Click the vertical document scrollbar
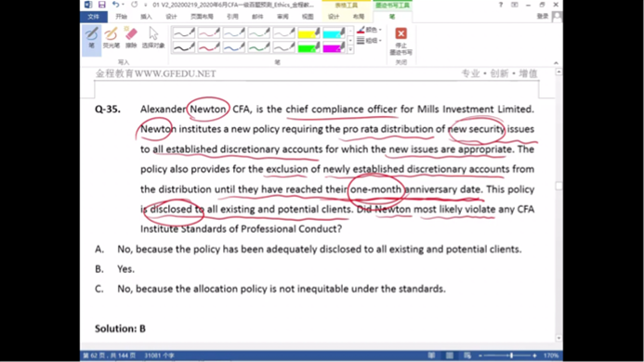644x362 pixels. click(x=559, y=205)
